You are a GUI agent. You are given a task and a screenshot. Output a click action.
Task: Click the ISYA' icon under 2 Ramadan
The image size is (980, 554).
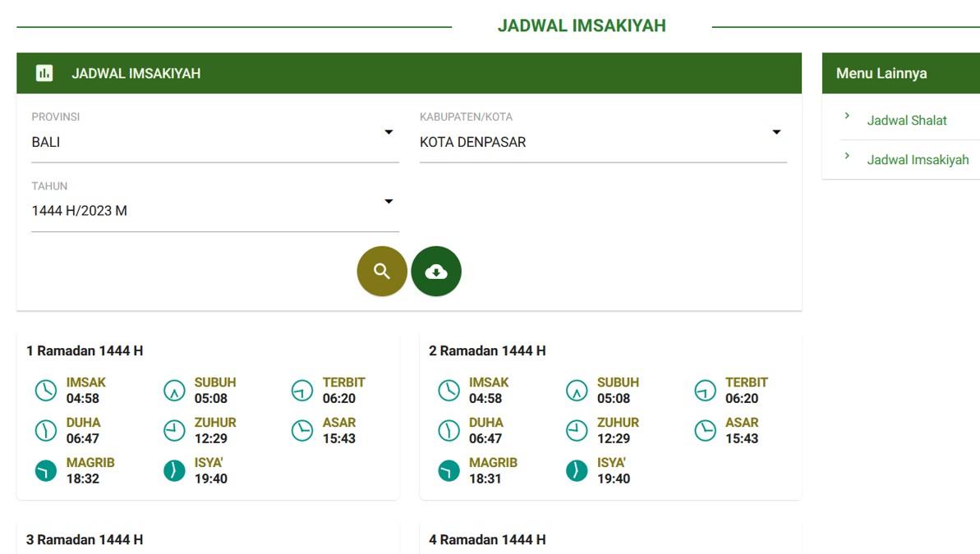coord(577,470)
